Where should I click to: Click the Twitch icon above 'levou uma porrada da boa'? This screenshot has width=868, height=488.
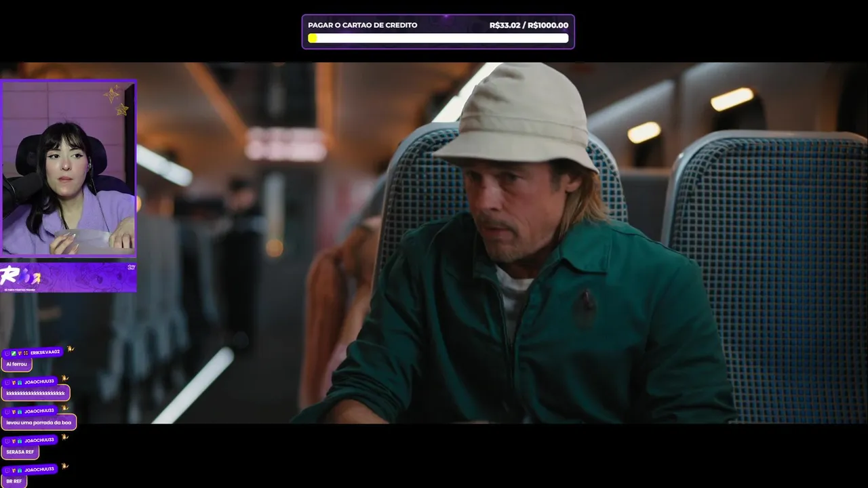point(7,411)
